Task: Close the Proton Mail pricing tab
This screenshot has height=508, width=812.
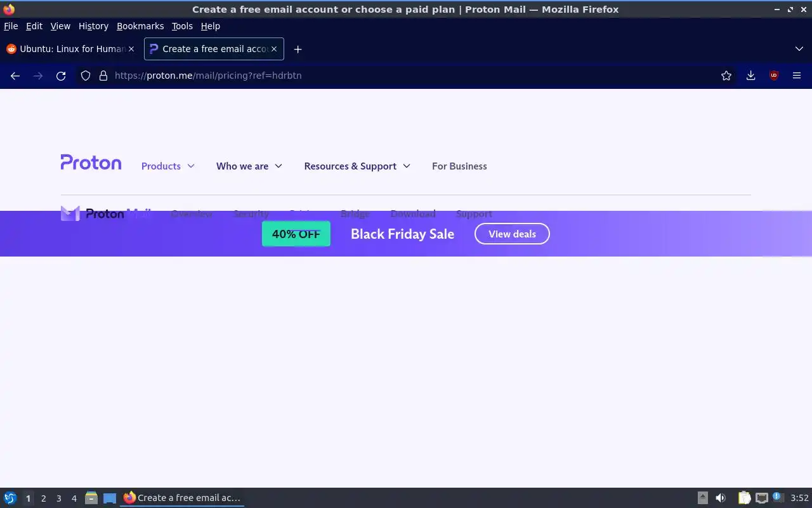Action: pos(274,49)
